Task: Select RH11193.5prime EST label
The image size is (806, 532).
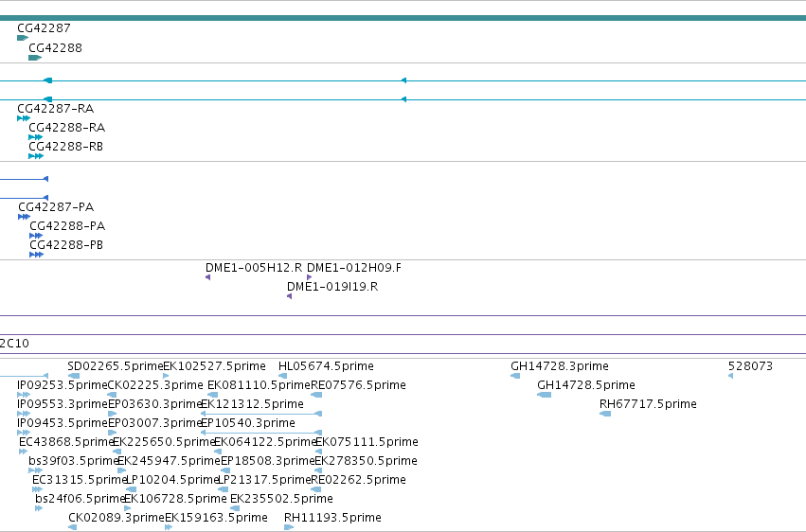Action: [332, 519]
